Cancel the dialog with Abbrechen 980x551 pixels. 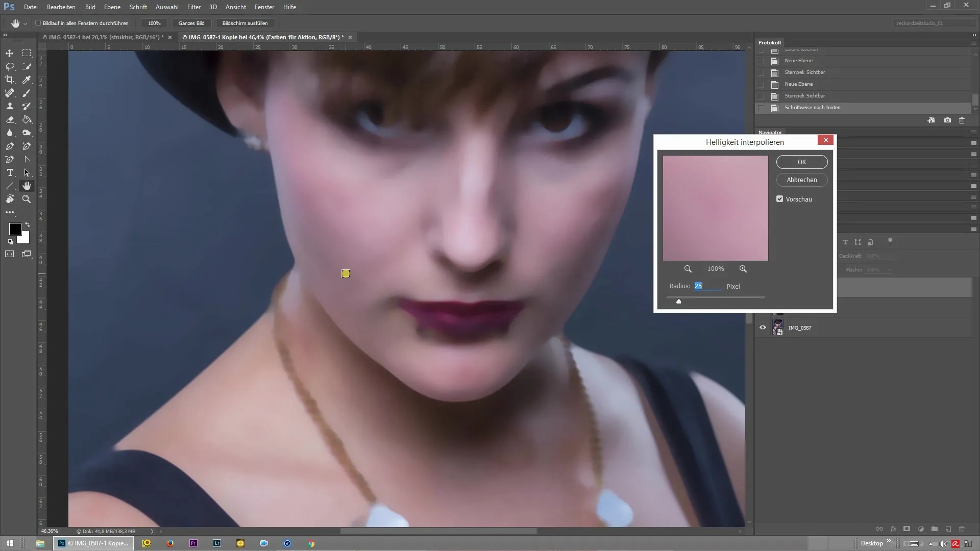802,180
